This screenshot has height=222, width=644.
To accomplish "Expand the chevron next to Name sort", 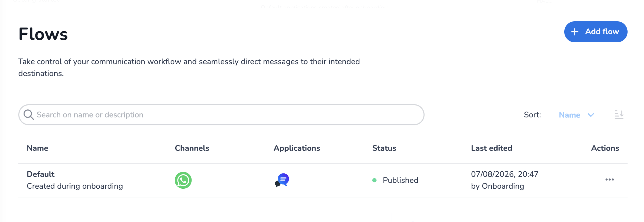I will (591, 115).
